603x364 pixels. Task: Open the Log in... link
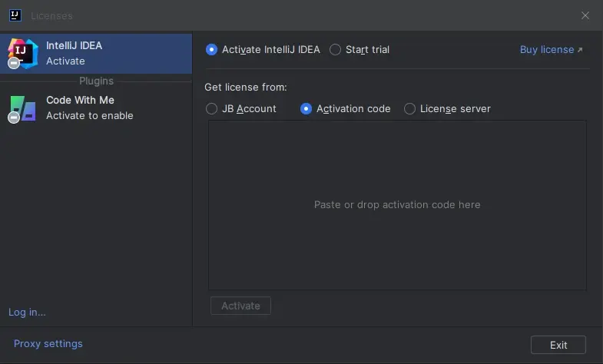click(27, 312)
